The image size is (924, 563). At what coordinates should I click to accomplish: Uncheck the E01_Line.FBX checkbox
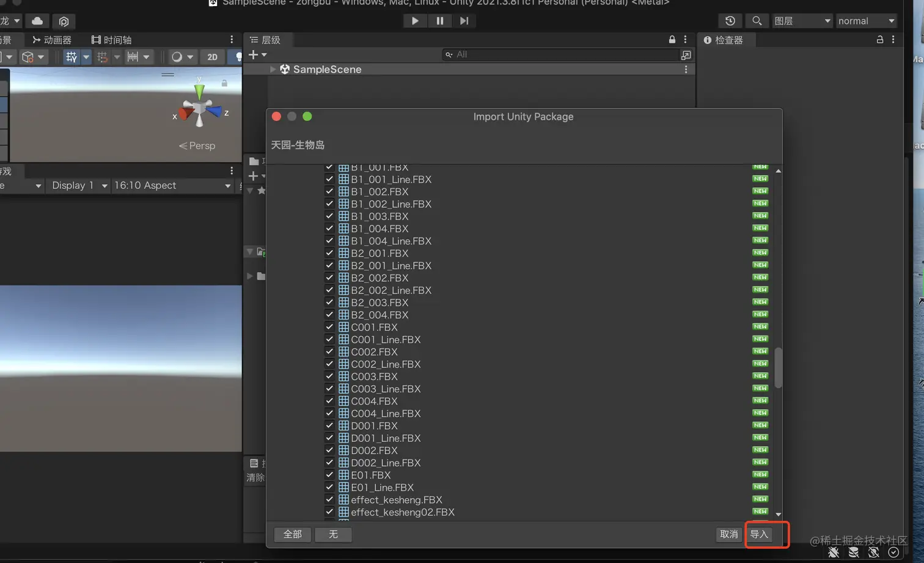click(x=329, y=487)
